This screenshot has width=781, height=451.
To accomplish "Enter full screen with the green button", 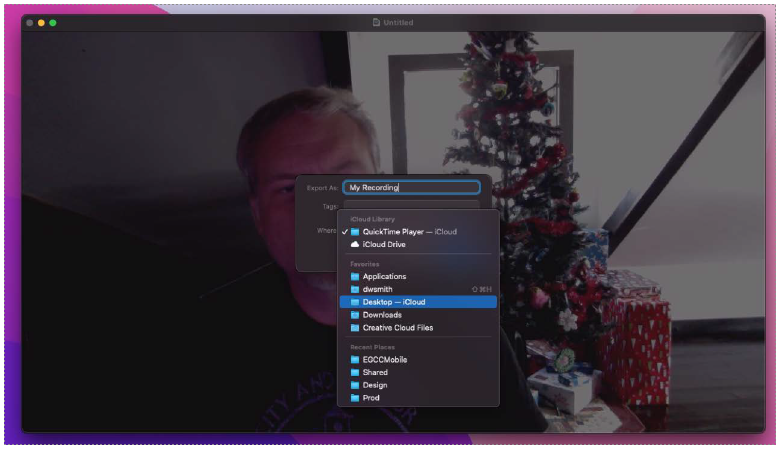I will [53, 22].
